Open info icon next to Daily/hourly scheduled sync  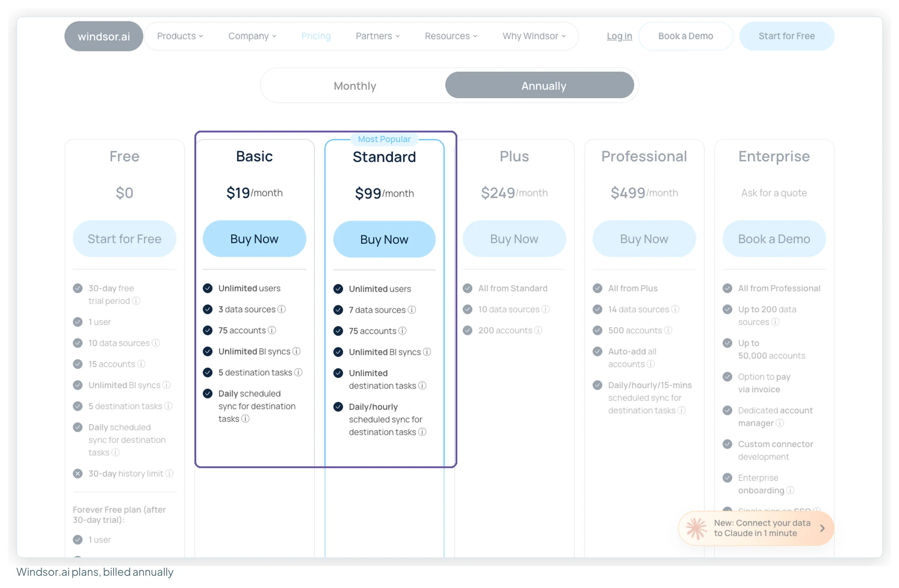pyautogui.click(x=423, y=432)
